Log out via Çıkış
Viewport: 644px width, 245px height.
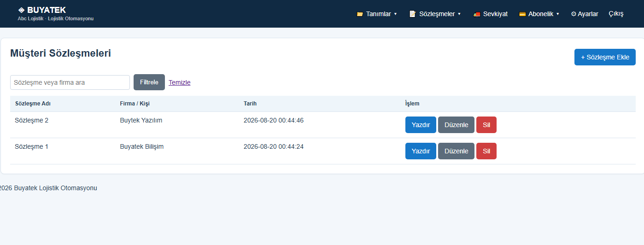pos(616,14)
